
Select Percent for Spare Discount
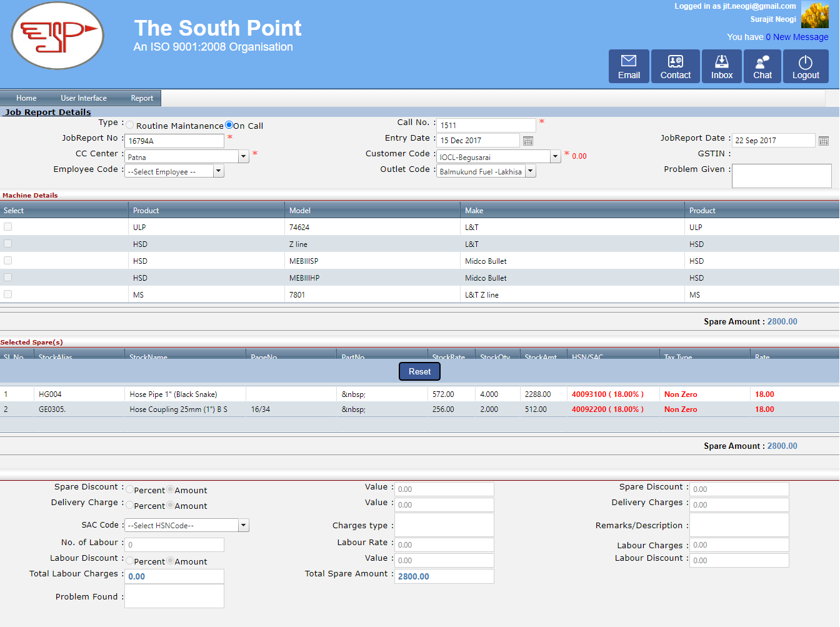click(130, 489)
